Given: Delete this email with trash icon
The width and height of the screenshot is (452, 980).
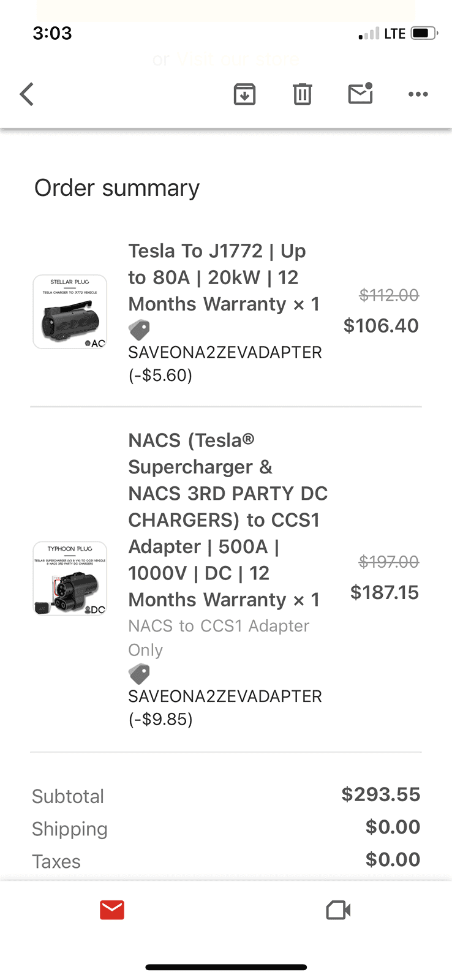Looking at the screenshot, I should tap(302, 94).
